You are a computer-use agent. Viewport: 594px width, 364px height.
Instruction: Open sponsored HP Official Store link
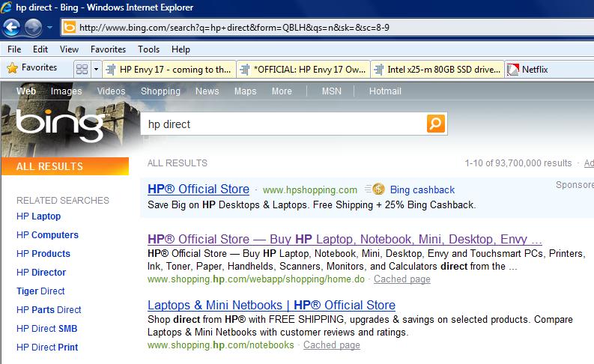pyautogui.click(x=198, y=189)
